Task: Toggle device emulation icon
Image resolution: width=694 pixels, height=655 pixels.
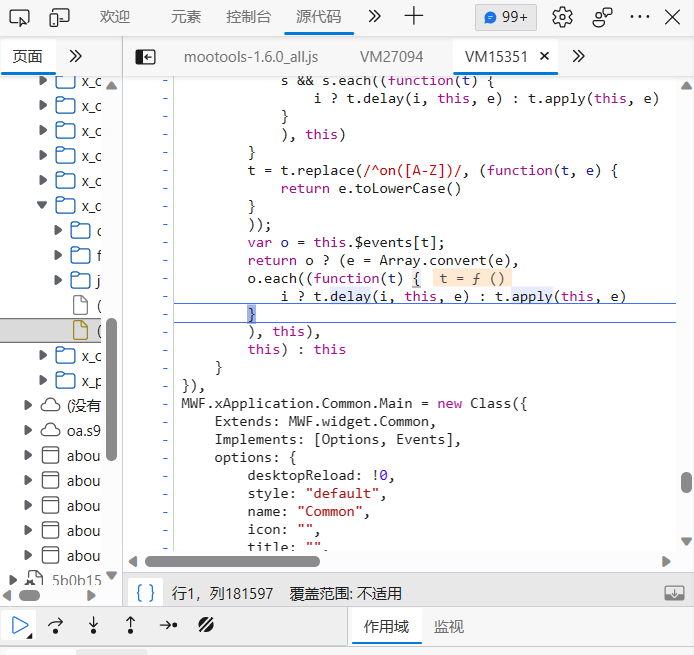Action: click(60, 17)
